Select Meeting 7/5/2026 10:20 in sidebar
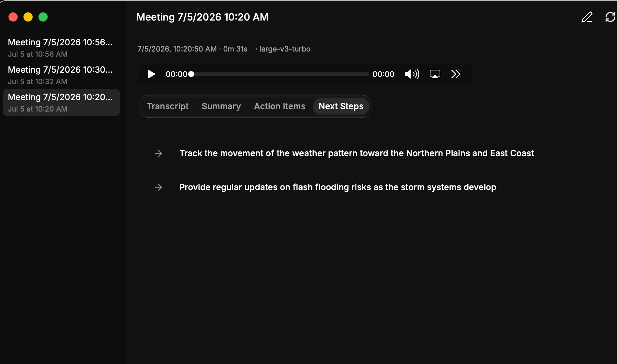This screenshot has width=617, height=364. tap(61, 102)
